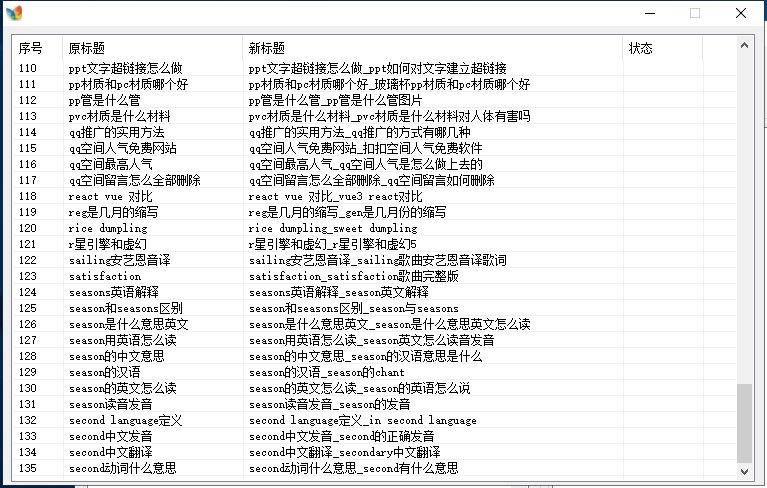Select row 132 second language定义
Image resolution: width=767 pixels, height=488 pixels.
374,420
